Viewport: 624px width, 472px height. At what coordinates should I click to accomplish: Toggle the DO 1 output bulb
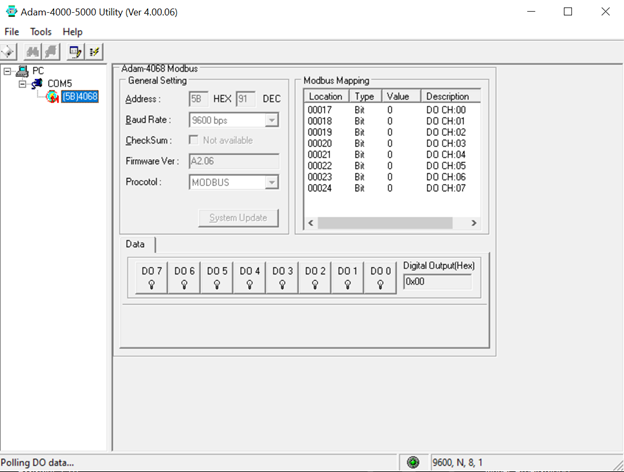click(x=347, y=277)
